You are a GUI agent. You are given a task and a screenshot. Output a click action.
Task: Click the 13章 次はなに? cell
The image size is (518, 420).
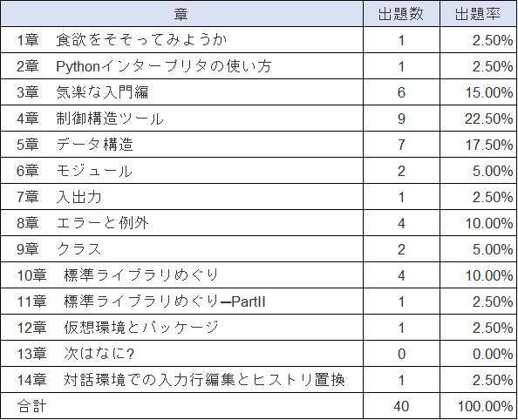point(181,354)
